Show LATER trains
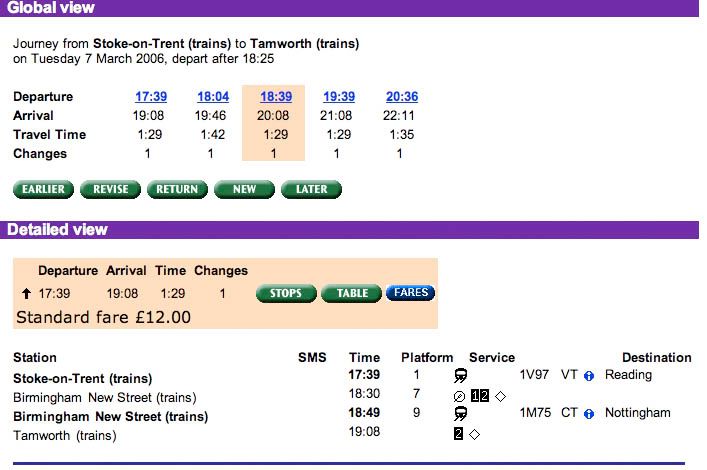The width and height of the screenshot is (707, 470). pyautogui.click(x=311, y=189)
